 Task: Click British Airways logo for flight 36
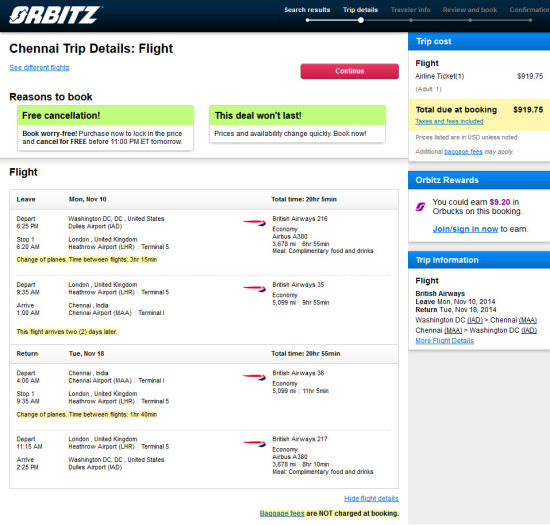pyautogui.click(x=254, y=377)
